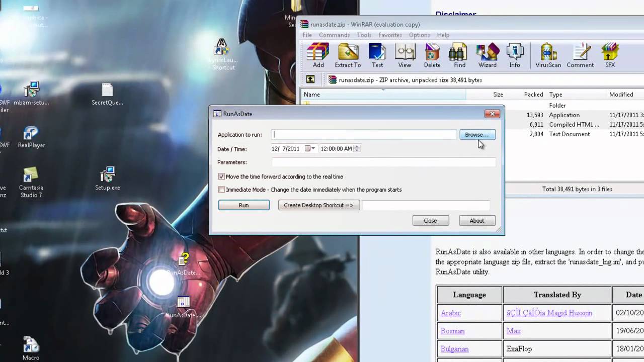Go up one level with WinRAR folder arrow
Screen dimensions: 644x362
click(310, 79)
